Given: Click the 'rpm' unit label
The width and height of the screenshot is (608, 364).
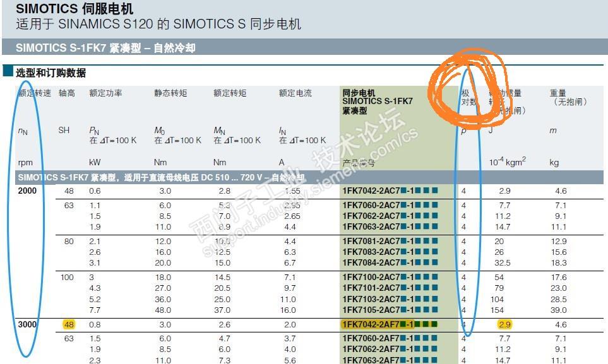Looking at the screenshot, I should [x=25, y=163].
